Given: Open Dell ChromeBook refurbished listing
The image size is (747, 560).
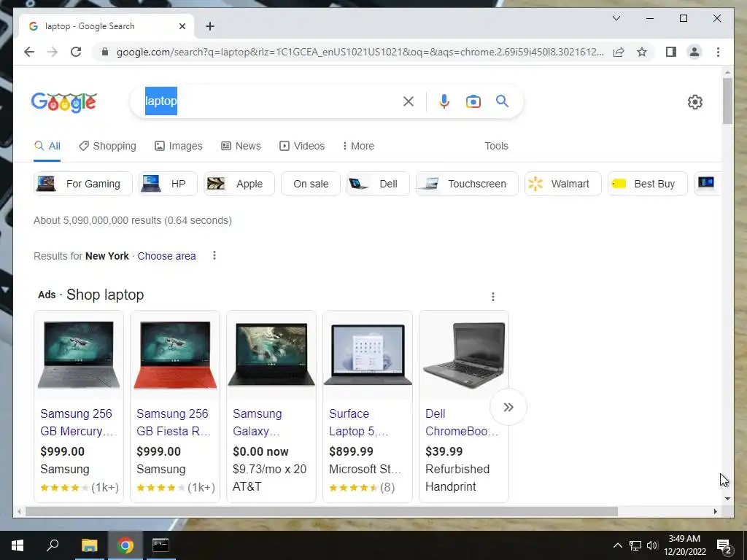Looking at the screenshot, I should [462, 422].
